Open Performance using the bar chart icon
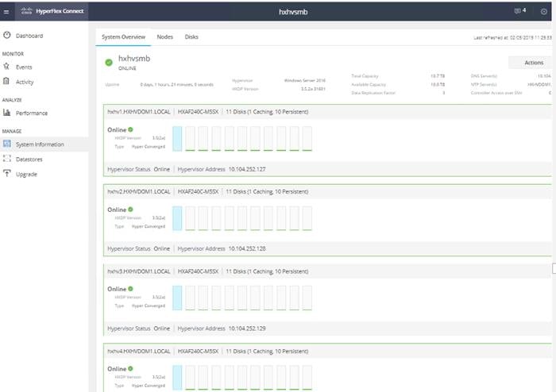Screen dimensions: 556x392 6,112
